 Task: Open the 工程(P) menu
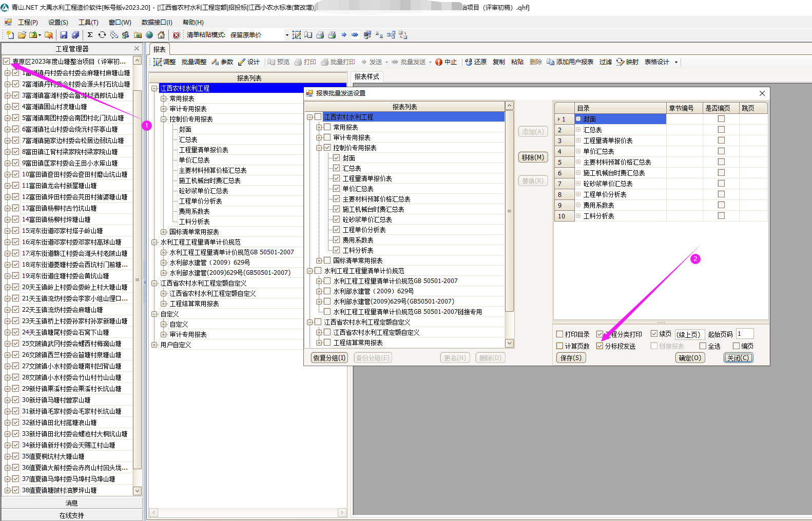(x=28, y=22)
